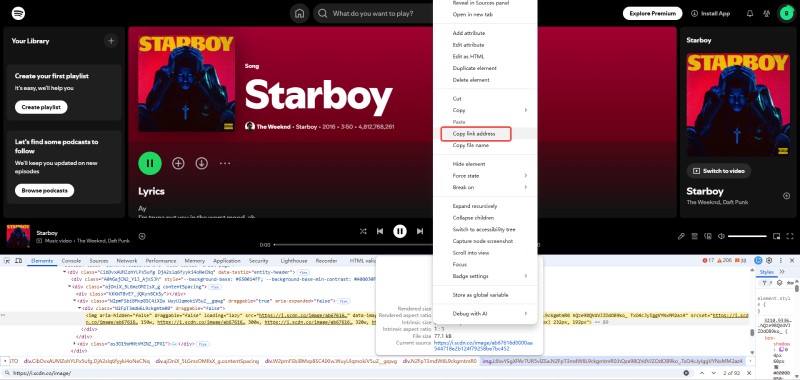Click Browse podcasts button
800x380 pixels.
(x=44, y=190)
